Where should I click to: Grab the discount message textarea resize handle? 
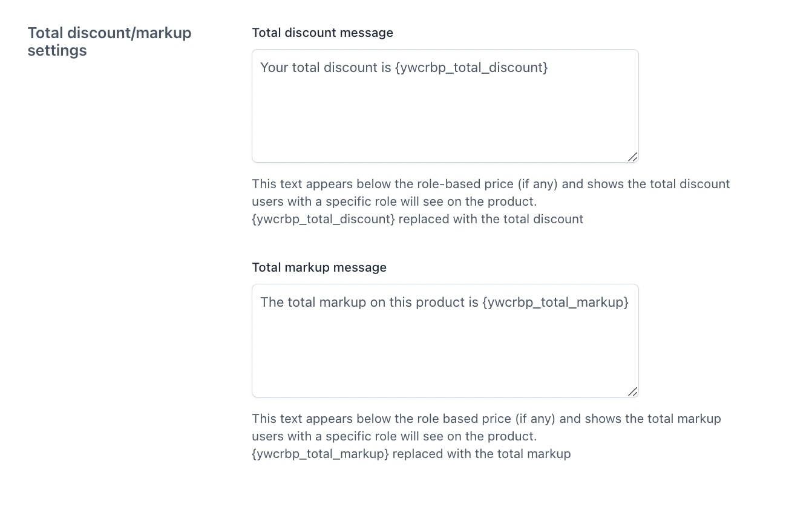tap(632, 157)
